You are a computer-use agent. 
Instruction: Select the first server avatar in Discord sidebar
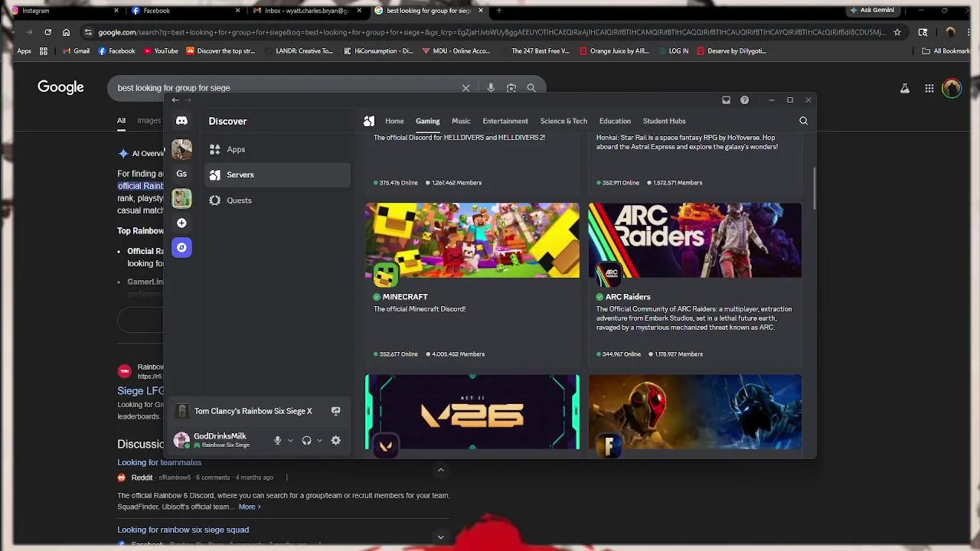point(181,148)
